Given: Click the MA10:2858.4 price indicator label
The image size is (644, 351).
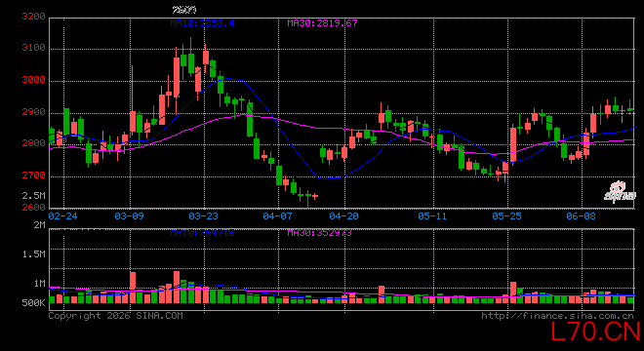Looking at the screenshot, I should point(202,23).
